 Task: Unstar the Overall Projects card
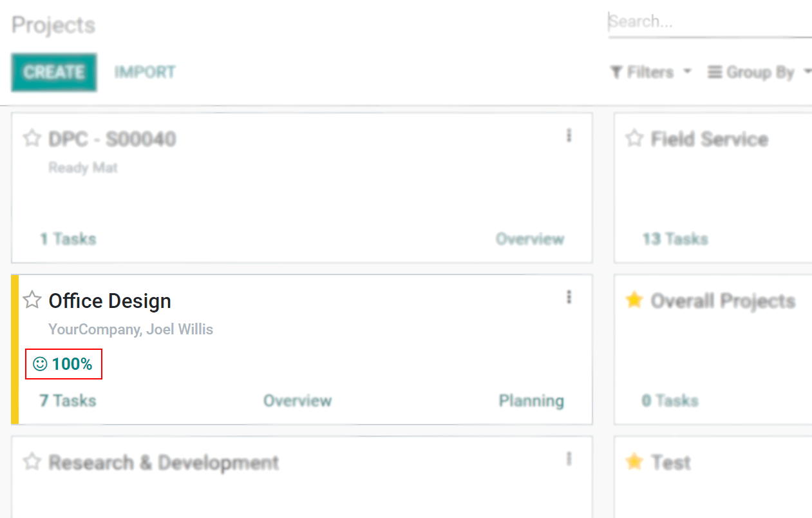[634, 300]
